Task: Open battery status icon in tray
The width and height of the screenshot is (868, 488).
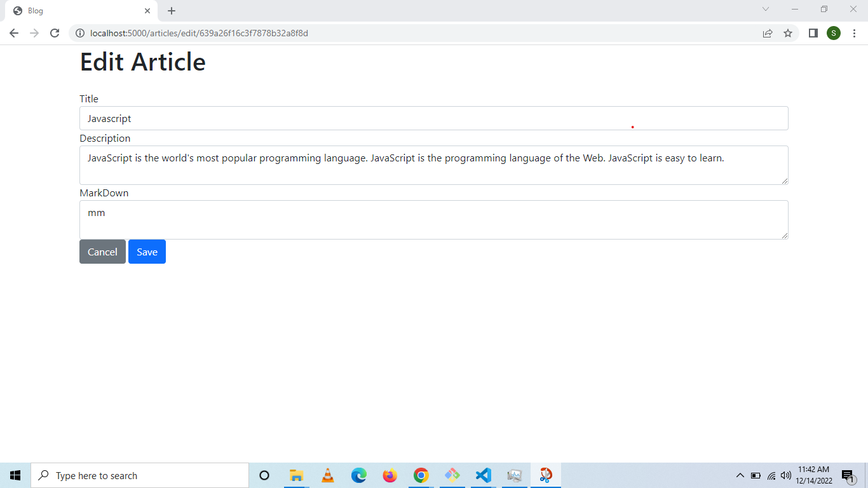Action: [756, 475]
